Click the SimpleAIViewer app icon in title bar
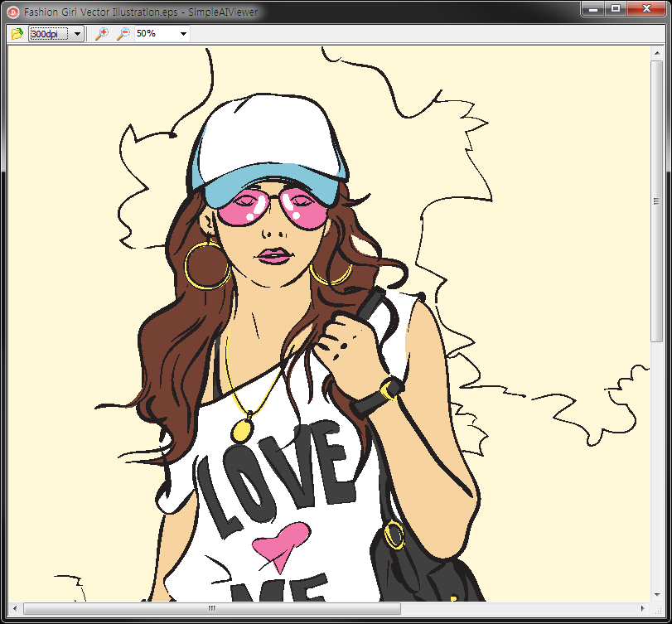 pyautogui.click(x=12, y=12)
